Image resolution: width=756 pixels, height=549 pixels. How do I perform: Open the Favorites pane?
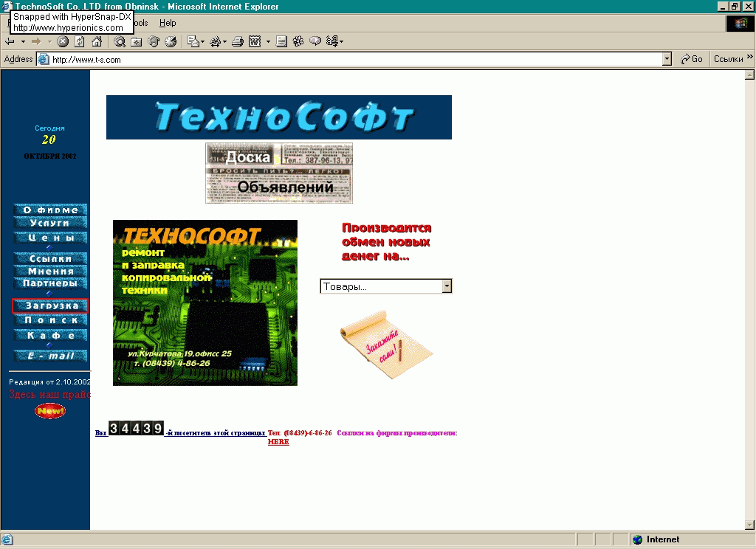coord(137,41)
